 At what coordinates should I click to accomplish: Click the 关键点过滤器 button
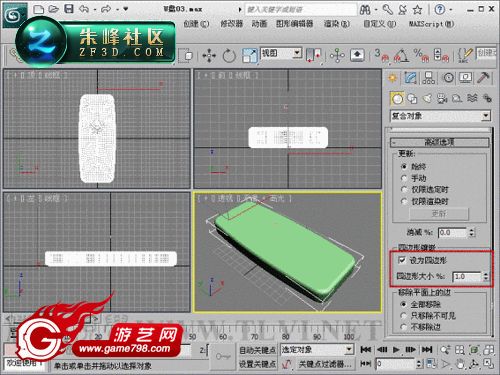coord(325,364)
